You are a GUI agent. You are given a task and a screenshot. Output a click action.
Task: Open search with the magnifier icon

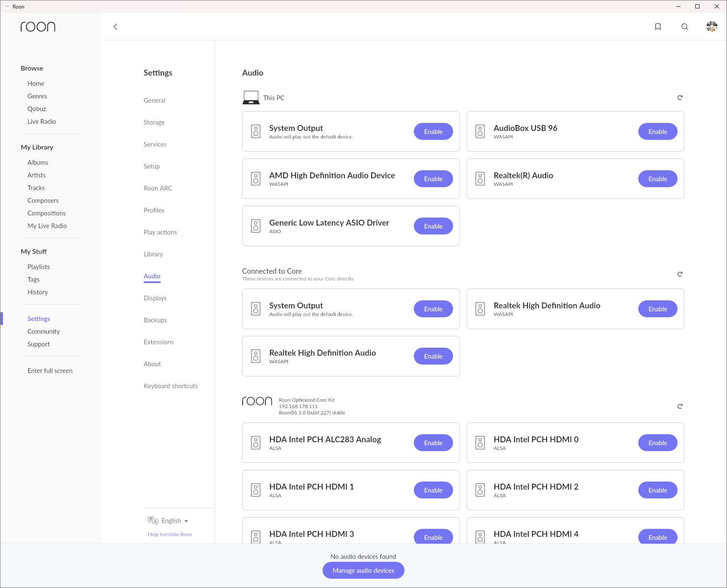tap(685, 27)
